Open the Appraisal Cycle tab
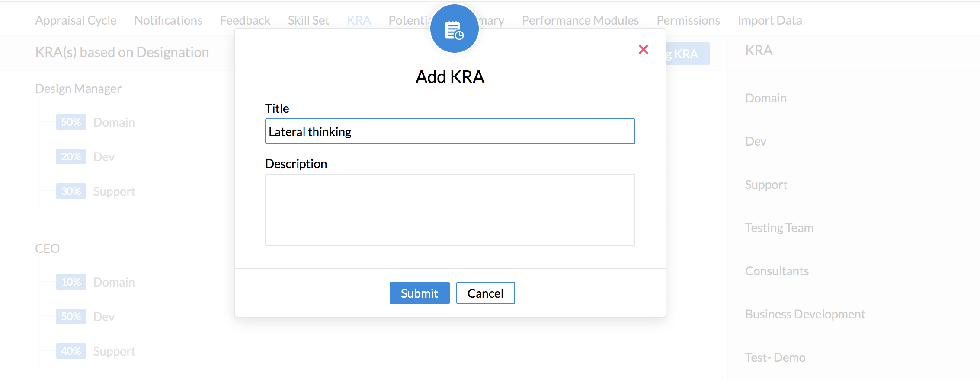The width and height of the screenshot is (980, 379). point(76,20)
